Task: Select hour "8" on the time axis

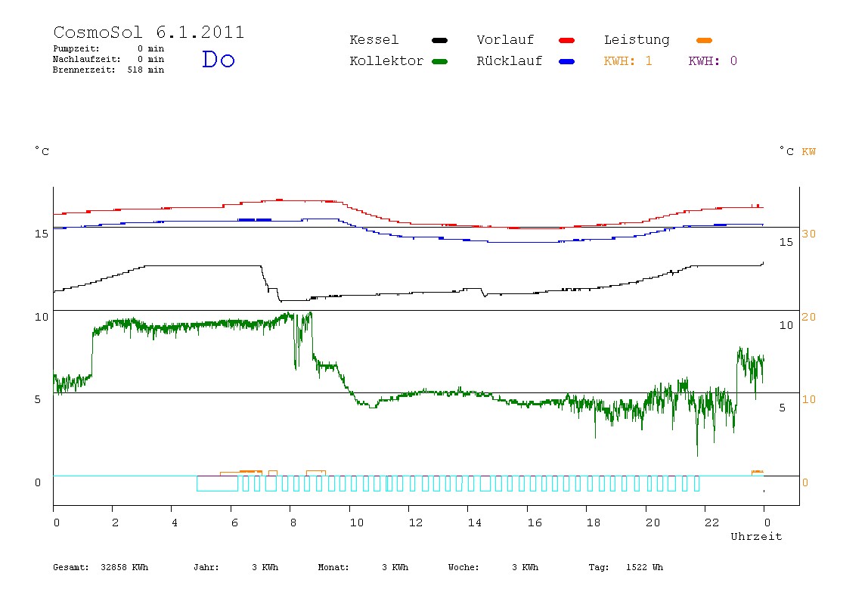Action: pyautogui.click(x=293, y=523)
